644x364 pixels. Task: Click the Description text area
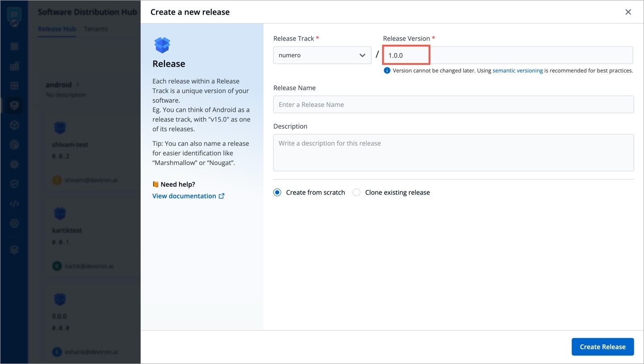453,152
